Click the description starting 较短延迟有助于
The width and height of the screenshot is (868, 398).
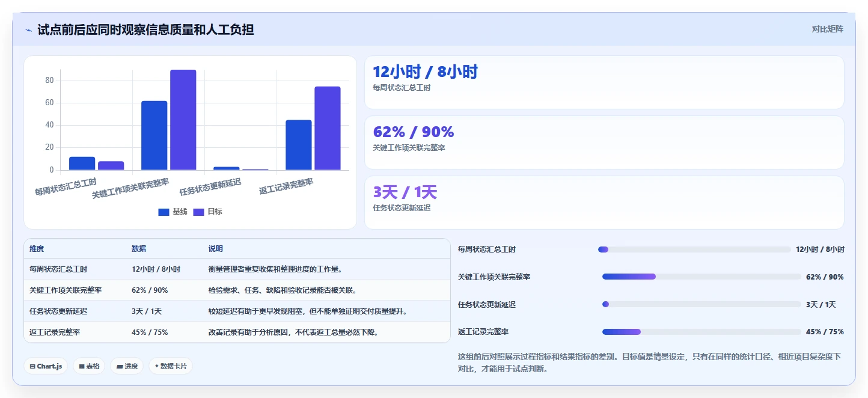pyautogui.click(x=308, y=311)
